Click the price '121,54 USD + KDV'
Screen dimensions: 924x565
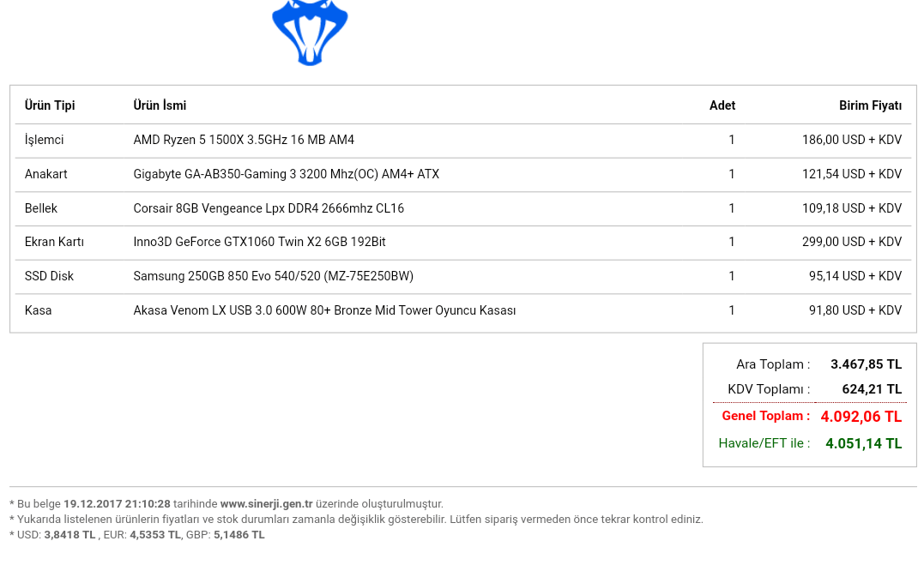(852, 174)
